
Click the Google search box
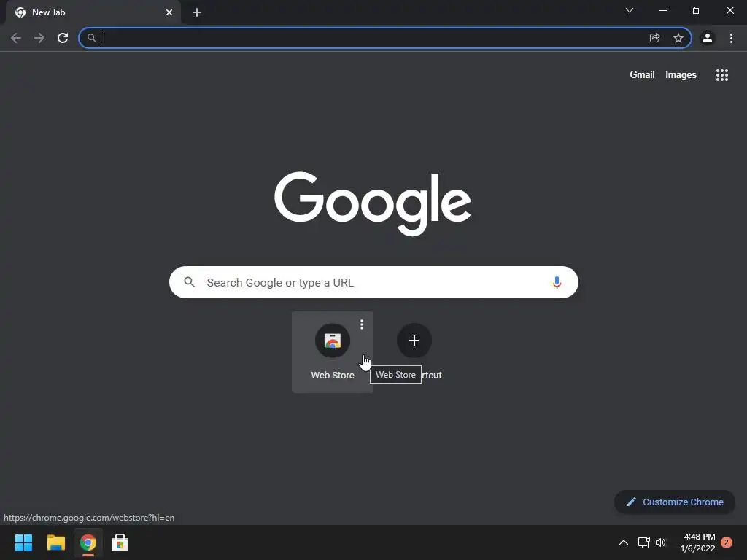pyautogui.click(x=374, y=282)
